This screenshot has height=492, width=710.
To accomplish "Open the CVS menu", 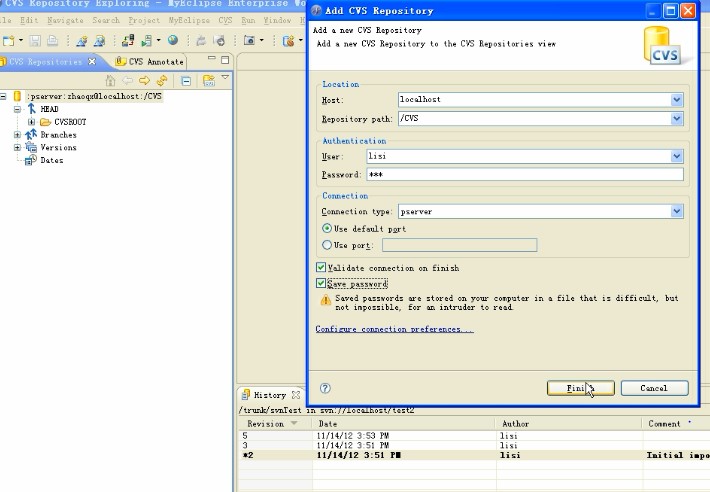I will (225, 20).
